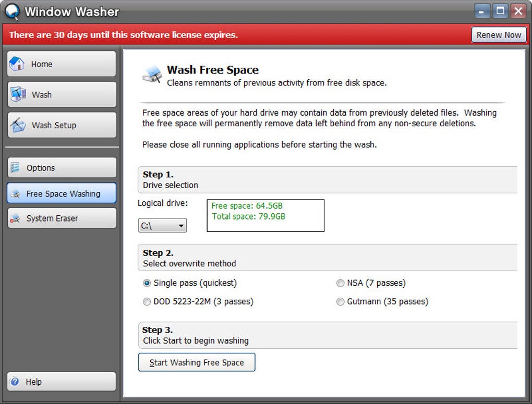
Task: Click the Wash Free Space drive icon
Action: pos(152,74)
